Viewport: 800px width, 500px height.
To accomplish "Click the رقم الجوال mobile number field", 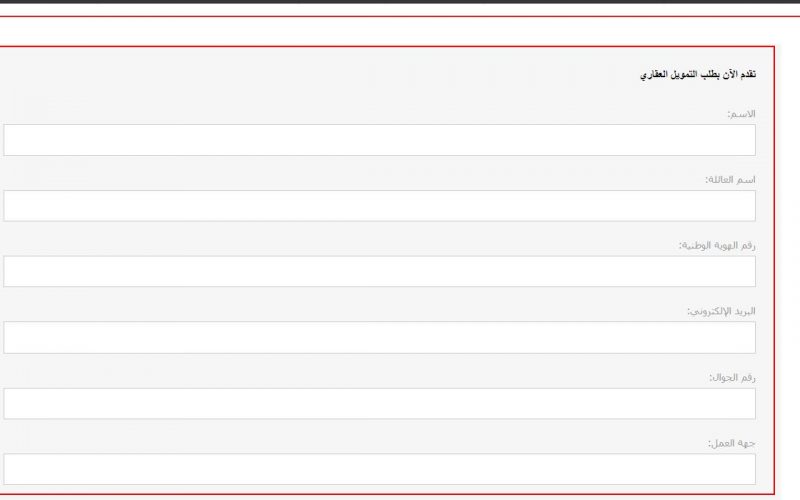I will [380, 404].
